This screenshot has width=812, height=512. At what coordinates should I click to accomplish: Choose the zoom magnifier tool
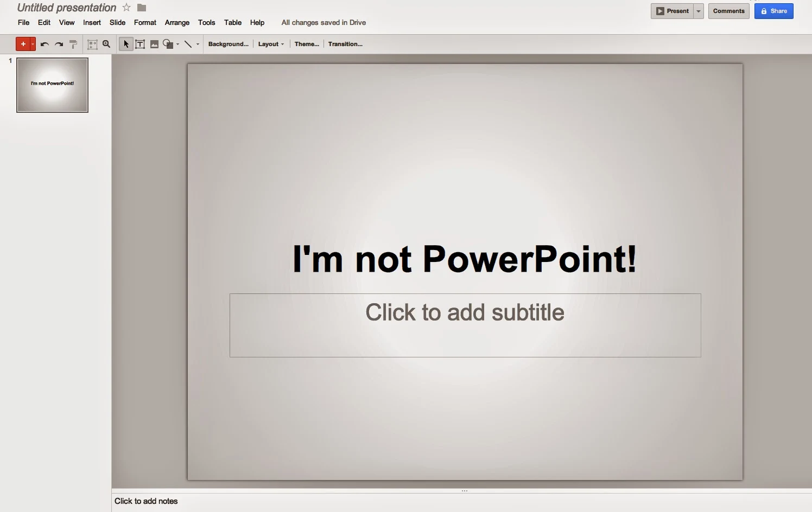[106, 44]
